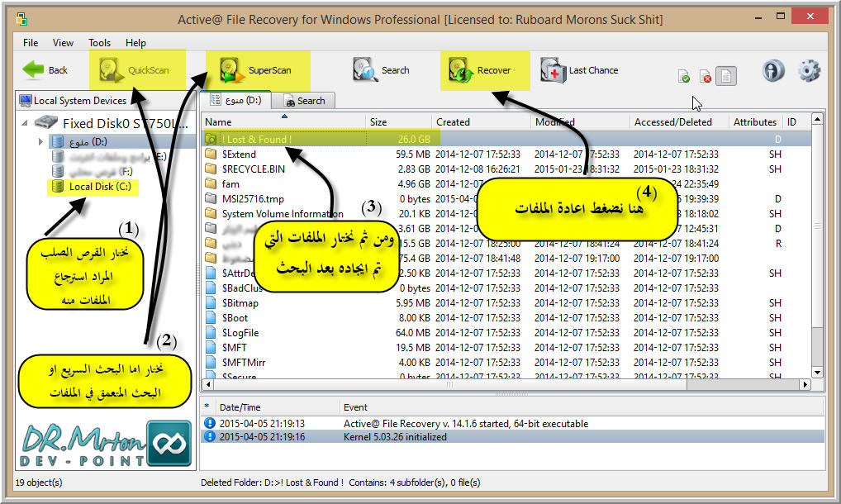Sort by the ID column header
Viewport: 841px width, 504px height.
(x=796, y=121)
